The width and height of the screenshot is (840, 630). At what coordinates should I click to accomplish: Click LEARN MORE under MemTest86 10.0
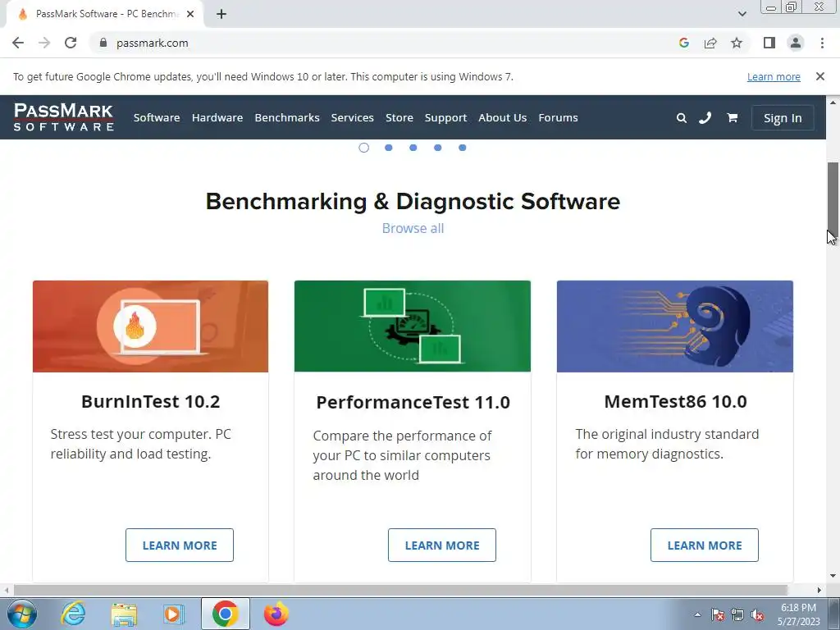coord(705,545)
